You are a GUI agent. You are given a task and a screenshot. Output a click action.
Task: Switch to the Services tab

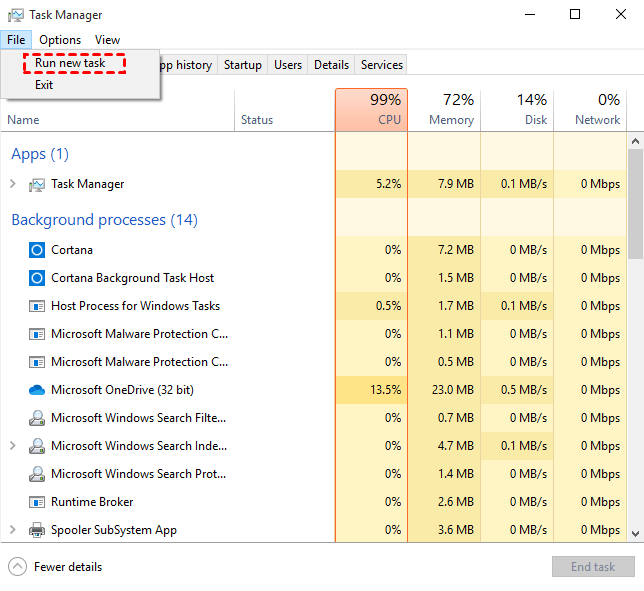pyautogui.click(x=382, y=65)
